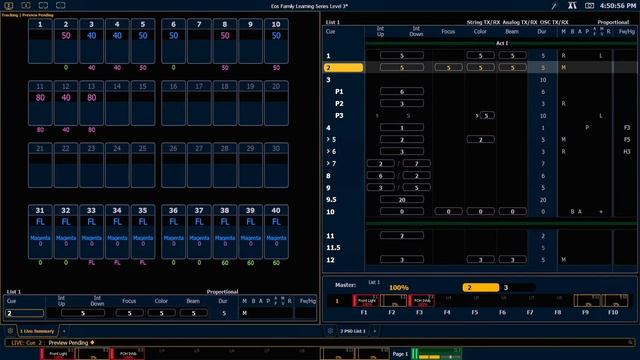Select channel 1 tile
Screen dimensions: 640x360
pyautogui.click(x=40, y=41)
